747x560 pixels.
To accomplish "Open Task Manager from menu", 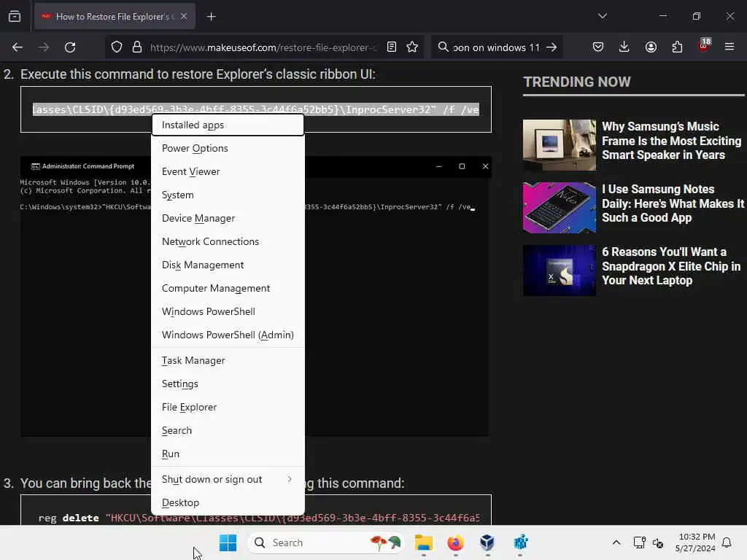I will (228, 360).
